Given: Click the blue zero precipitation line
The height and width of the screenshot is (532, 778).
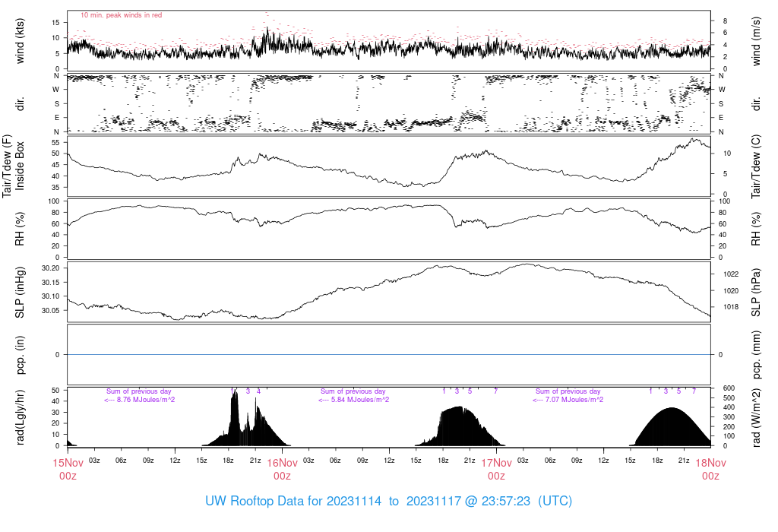Looking at the screenshot, I should (389, 354).
